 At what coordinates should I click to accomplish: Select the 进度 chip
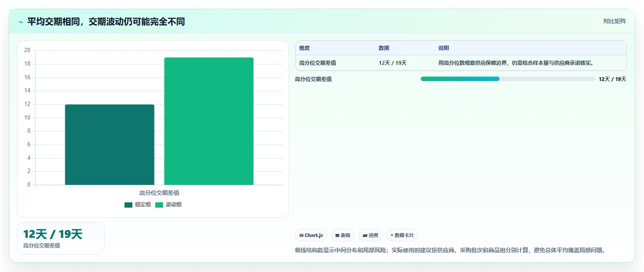tap(370, 235)
